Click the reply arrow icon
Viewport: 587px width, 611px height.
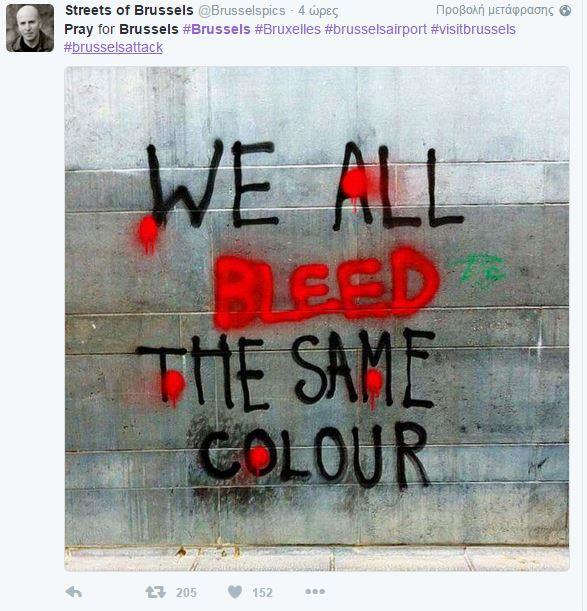pos(74,592)
